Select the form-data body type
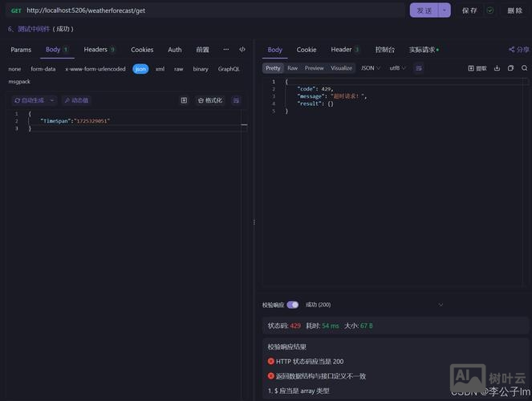Viewport: 532px width, 401px height. 43,69
